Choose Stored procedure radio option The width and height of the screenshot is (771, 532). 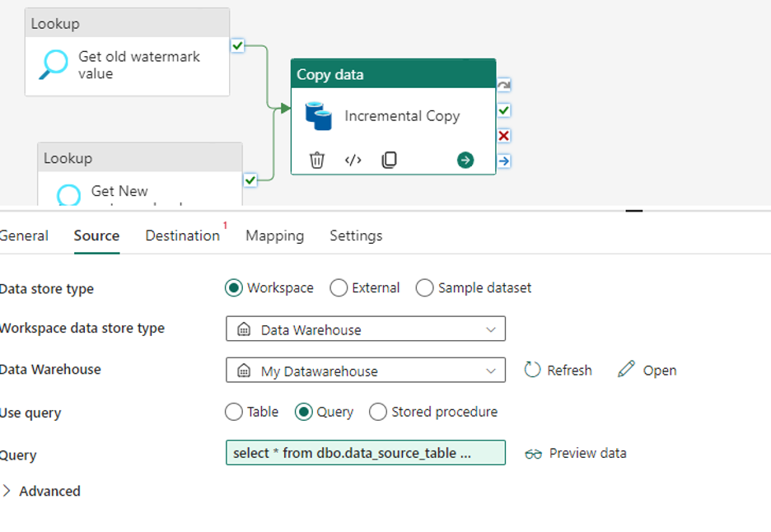[x=377, y=412]
